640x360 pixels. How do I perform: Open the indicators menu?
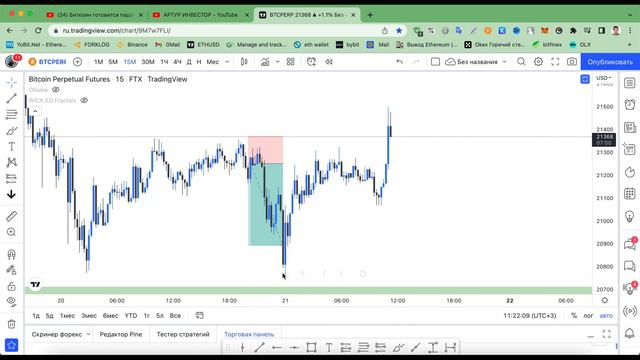(265, 62)
